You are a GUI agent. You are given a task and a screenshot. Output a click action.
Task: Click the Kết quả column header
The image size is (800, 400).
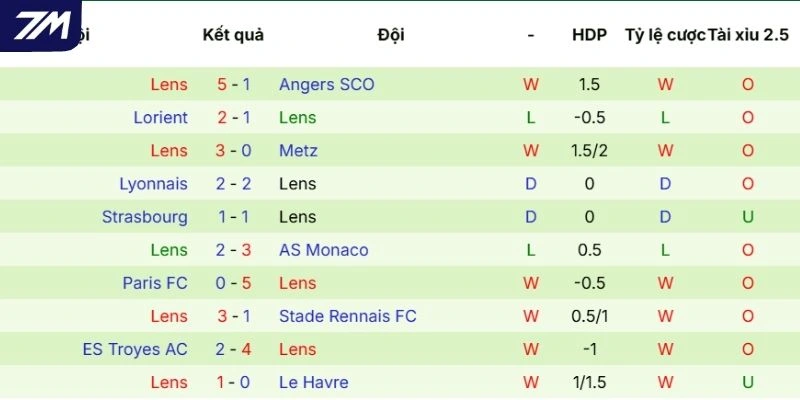233,35
